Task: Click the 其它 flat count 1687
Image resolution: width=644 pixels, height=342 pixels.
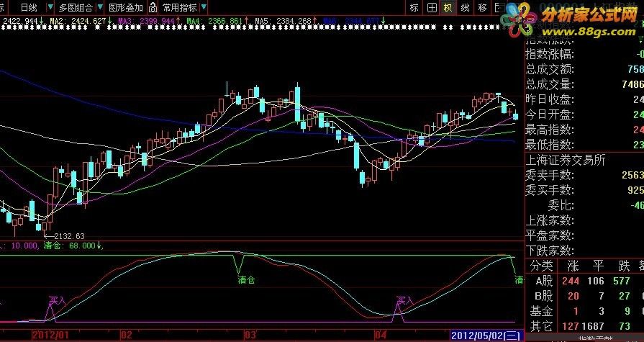Action: click(592, 326)
